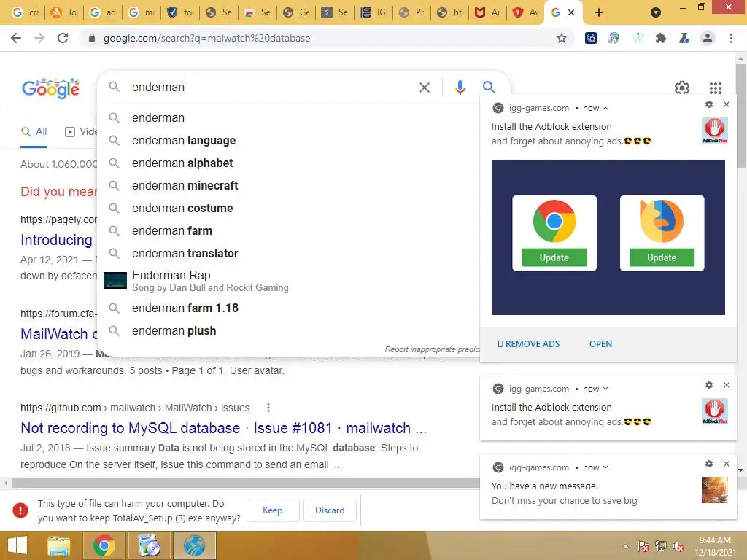
Task: Open Chrome tab search dropdown arrow
Action: pos(656,12)
